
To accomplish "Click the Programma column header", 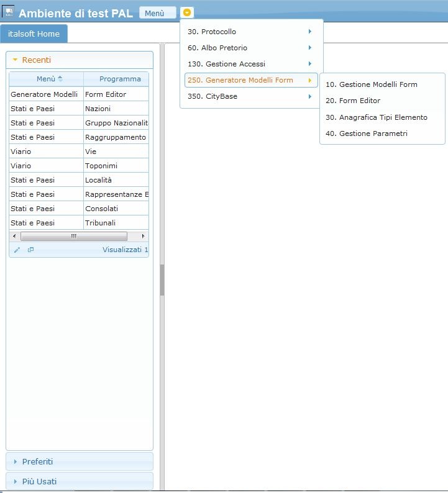I will (x=119, y=79).
